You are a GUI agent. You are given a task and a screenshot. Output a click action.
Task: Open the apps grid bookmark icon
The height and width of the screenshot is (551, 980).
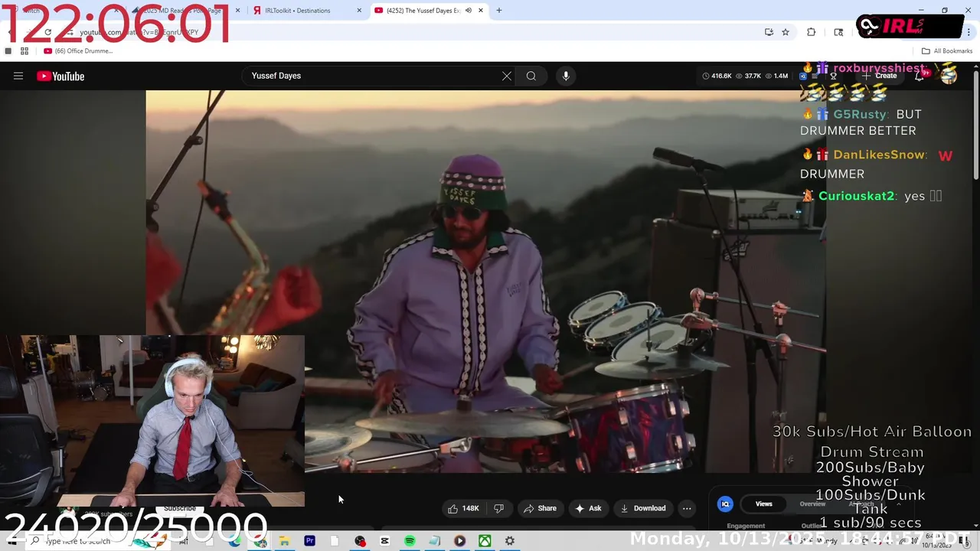24,51
